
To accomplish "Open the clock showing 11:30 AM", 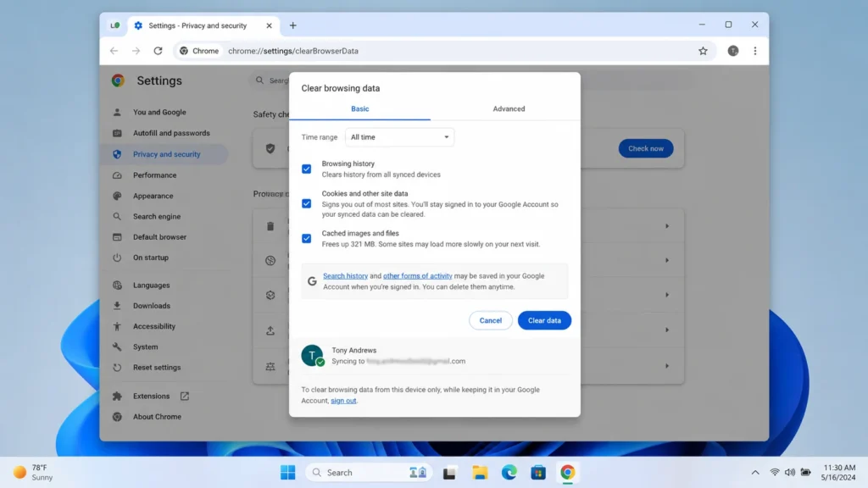I will (838, 473).
